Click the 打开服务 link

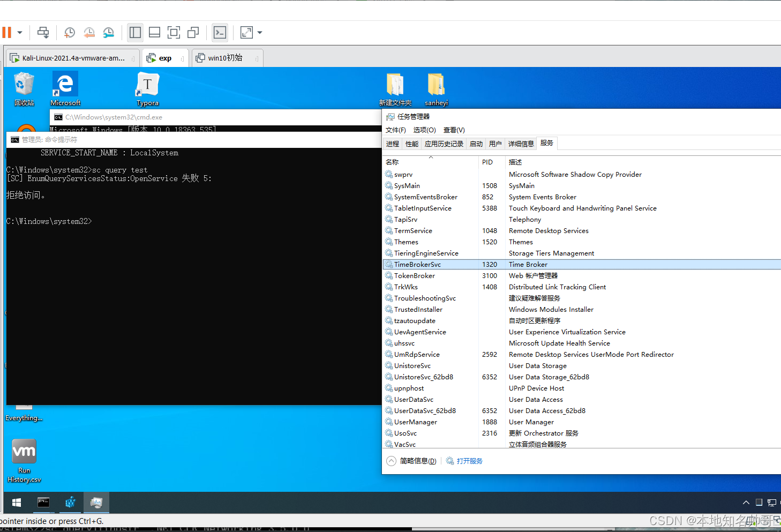pos(464,461)
